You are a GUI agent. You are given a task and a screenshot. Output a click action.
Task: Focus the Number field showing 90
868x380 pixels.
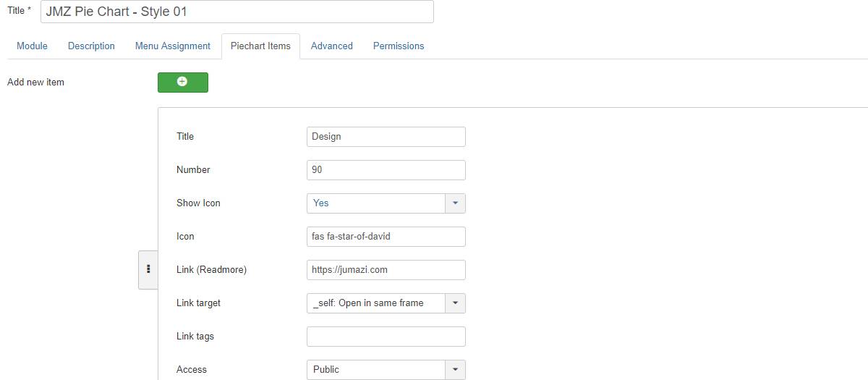click(x=386, y=170)
